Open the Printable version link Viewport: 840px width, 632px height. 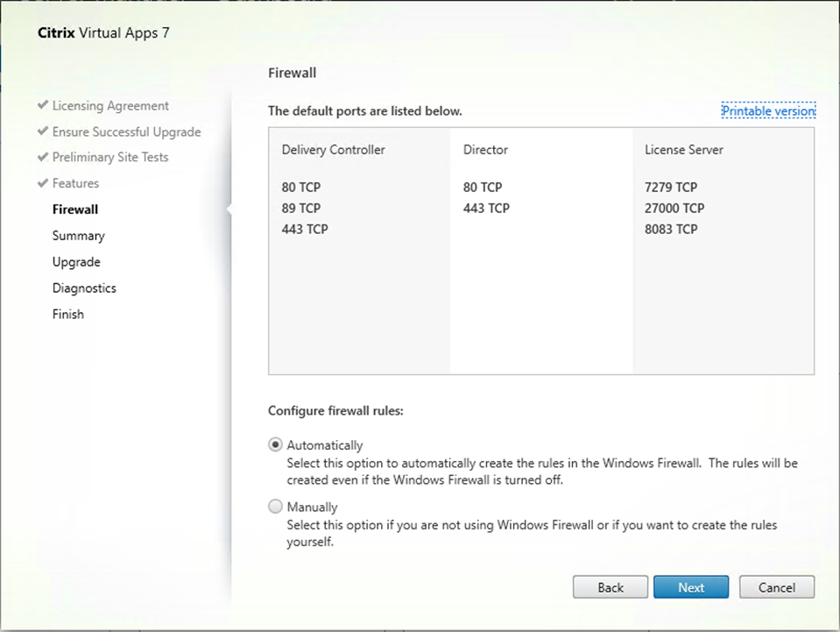769,111
